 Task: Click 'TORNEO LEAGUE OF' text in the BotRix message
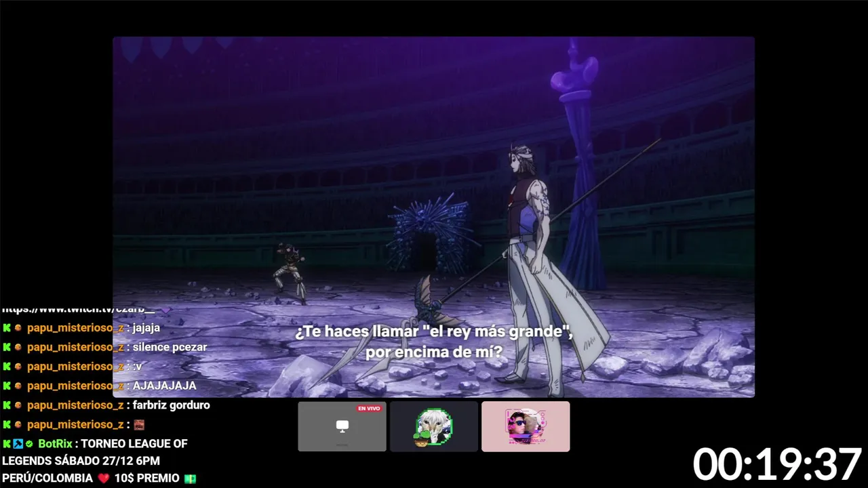pos(134,444)
